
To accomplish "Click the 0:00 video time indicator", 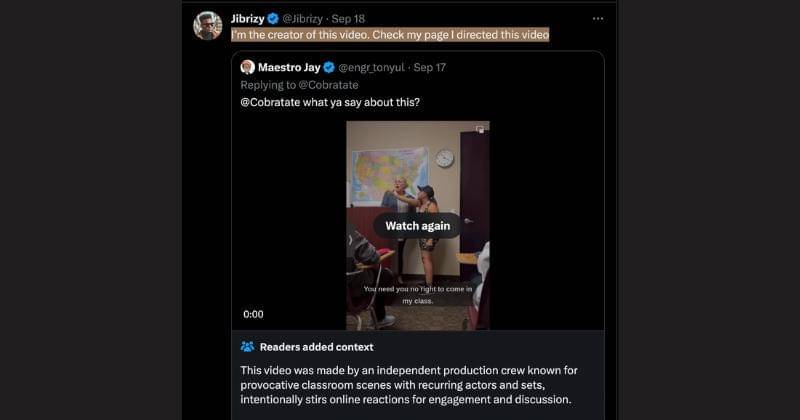I will pos(253,314).
